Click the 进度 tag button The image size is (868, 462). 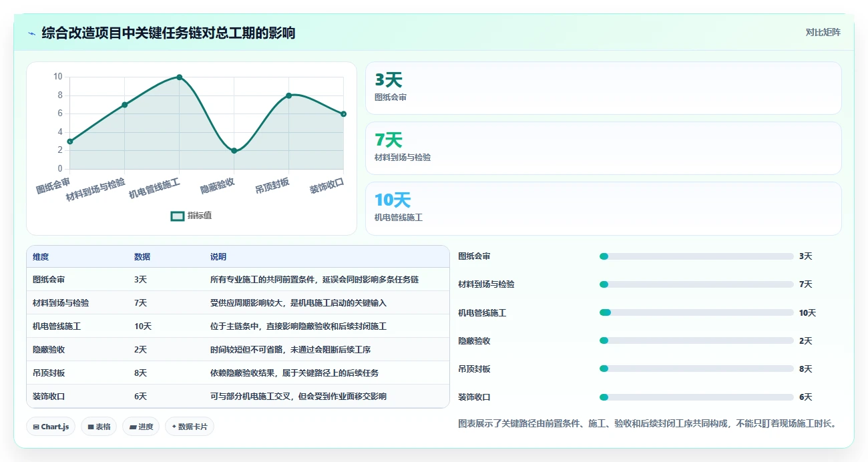click(x=141, y=427)
